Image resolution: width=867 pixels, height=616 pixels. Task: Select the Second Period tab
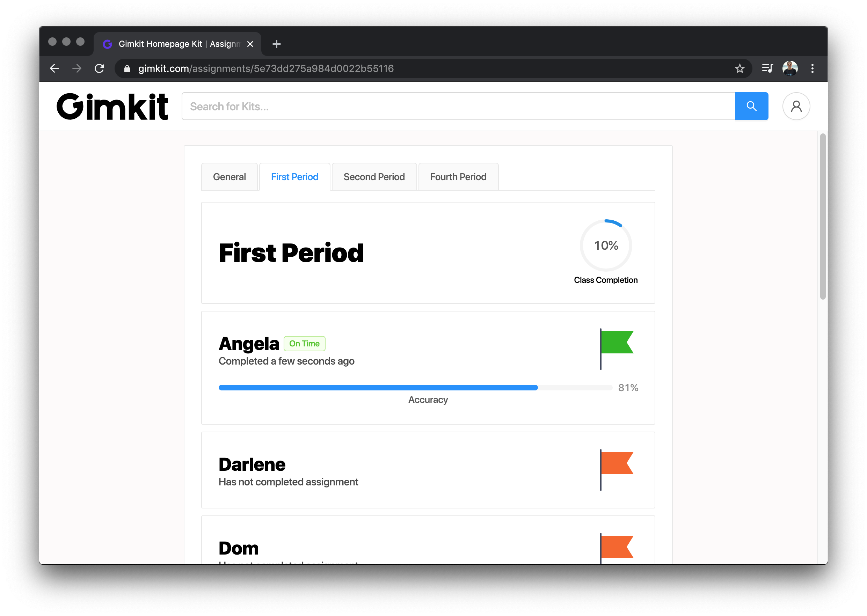373,177
